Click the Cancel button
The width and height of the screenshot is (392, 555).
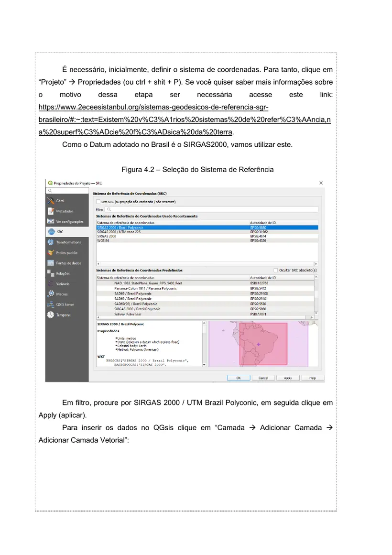click(263, 378)
